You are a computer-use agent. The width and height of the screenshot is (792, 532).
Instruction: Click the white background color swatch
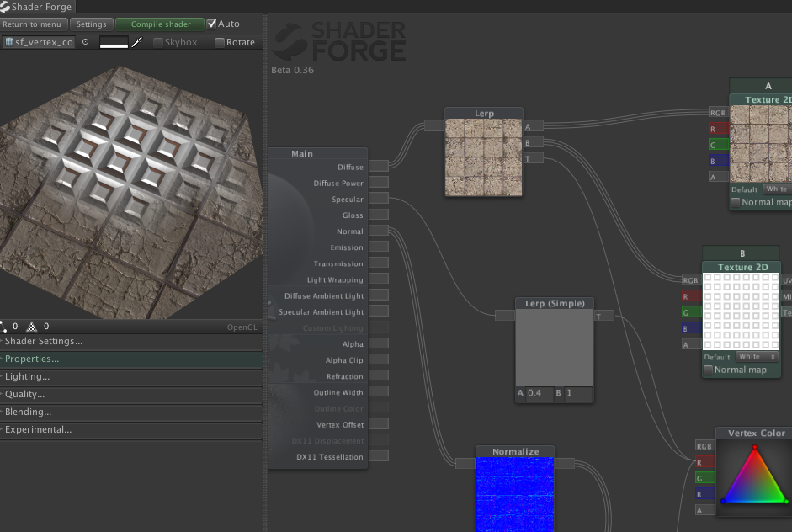pyautogui.click(x=114, y=42)
